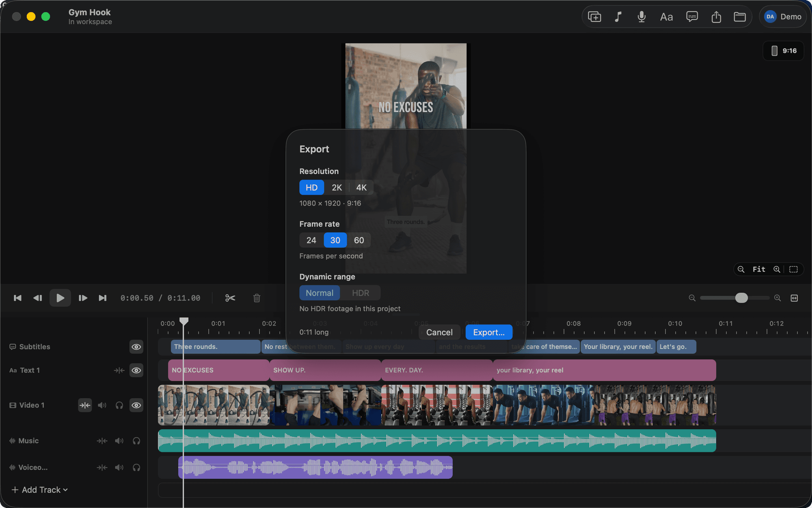The width and height of the screenshot is (812, 508).
Task: Zoom in on the preview canvas
Action: [777, 269]
